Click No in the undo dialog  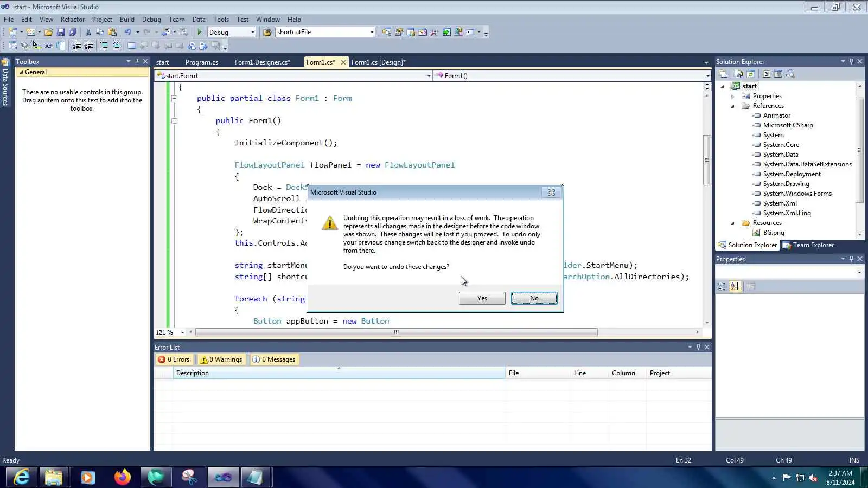[534, 298]
